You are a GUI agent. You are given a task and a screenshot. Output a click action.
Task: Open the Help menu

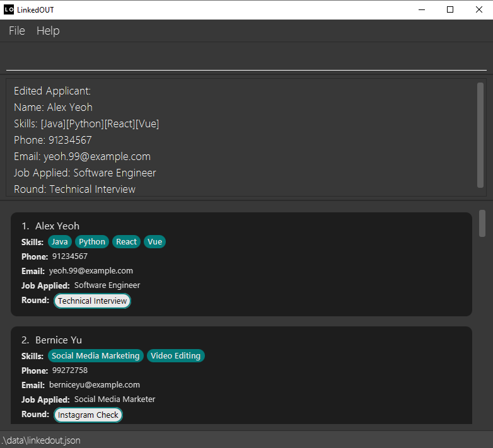(48, 31)
